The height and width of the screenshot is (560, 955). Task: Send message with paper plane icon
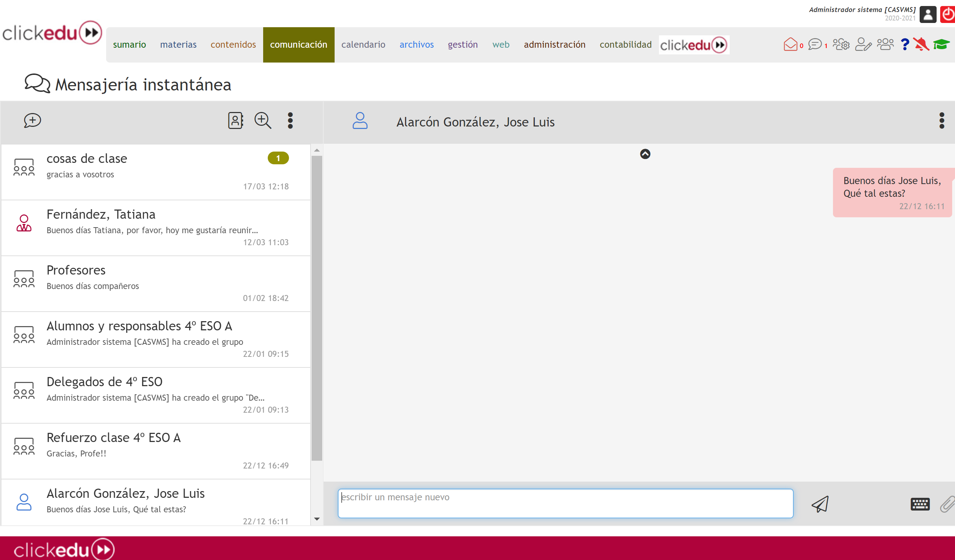point(820,504)
